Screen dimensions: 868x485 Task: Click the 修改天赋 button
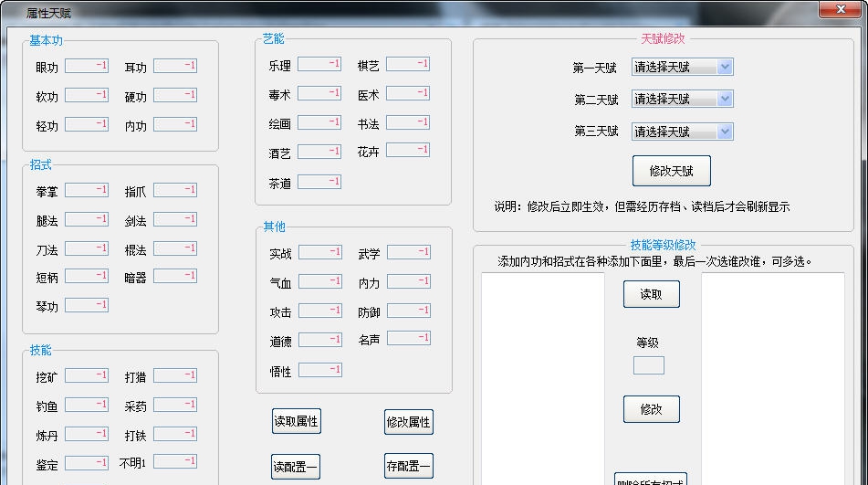(671, 171)
